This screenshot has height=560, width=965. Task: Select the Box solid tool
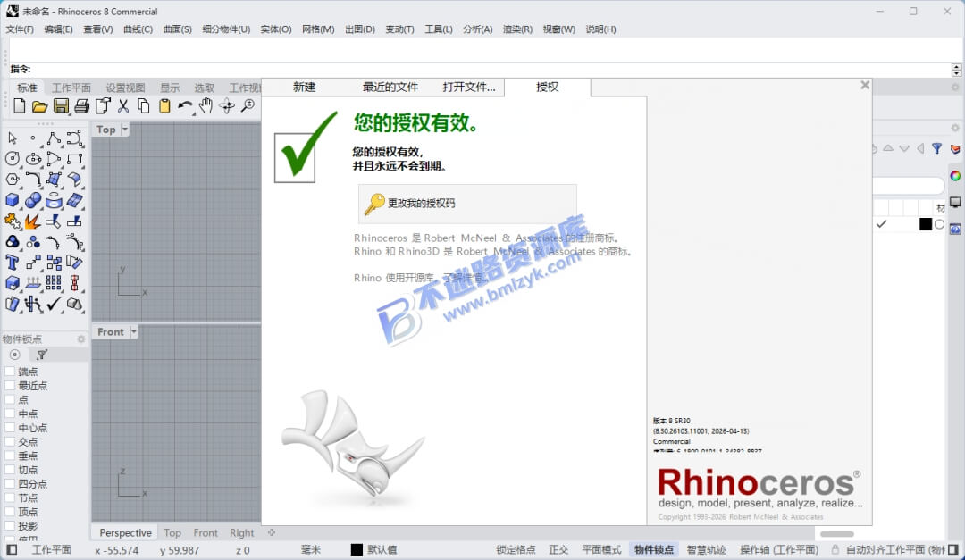click(x=13, y=200)
